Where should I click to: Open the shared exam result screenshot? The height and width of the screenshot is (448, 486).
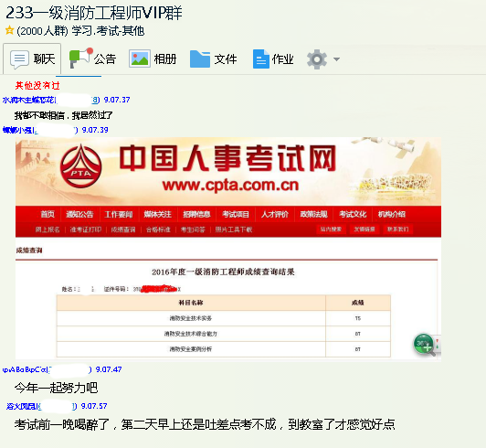(x=228, y=249)
